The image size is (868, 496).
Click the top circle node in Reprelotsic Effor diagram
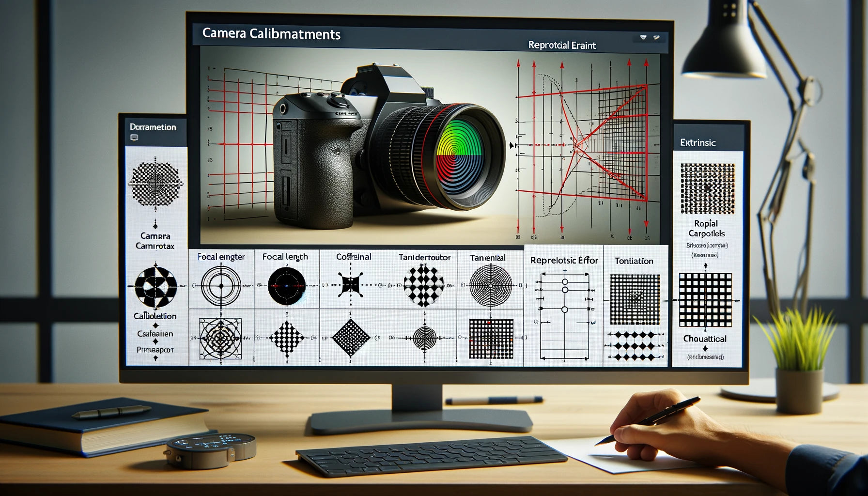[x=564, y=281]
